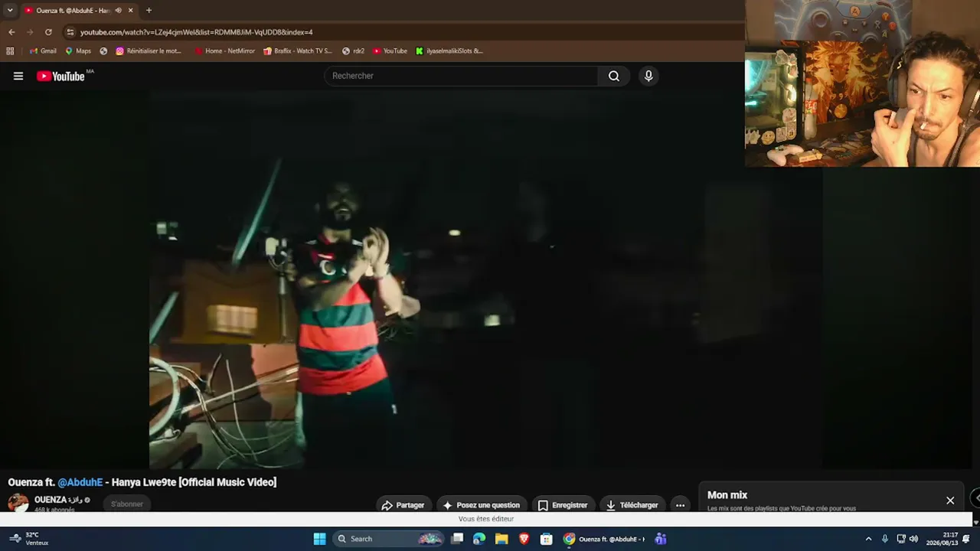Click the YouTube search magnifier button
The width and height of the screenshot is (980, 551).
614,76
